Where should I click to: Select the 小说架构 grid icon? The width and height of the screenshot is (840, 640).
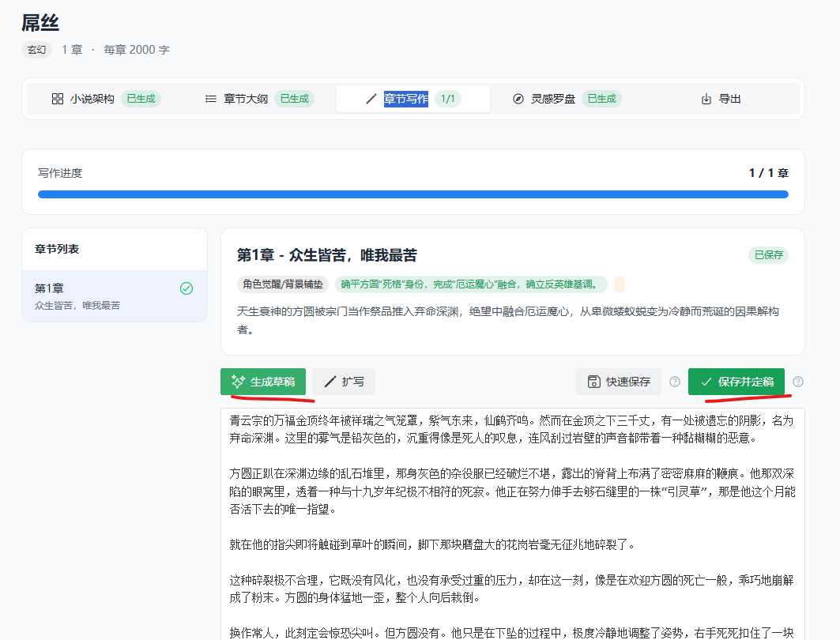coord(57,99)
